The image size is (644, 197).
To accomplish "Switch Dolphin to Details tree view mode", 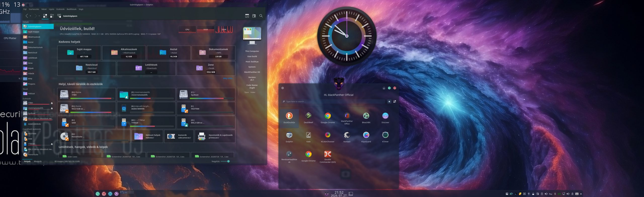I will [59, 16].
